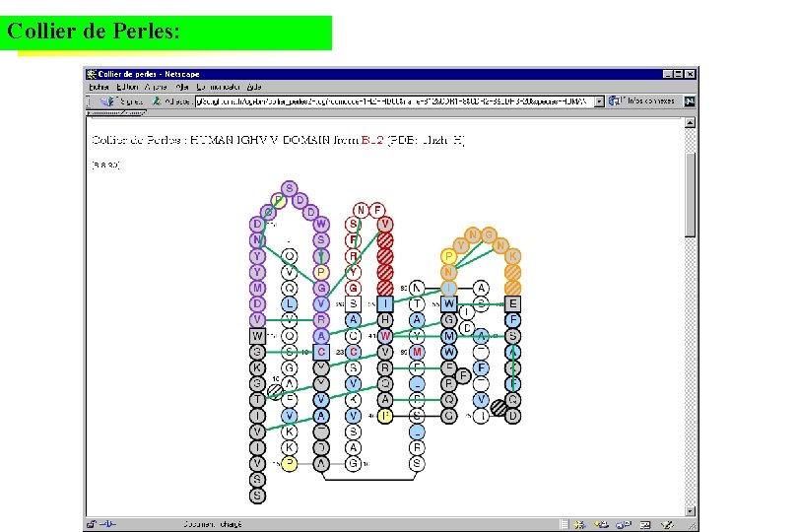Viewport: 798px width, 532px height.
Task: Click the Adresse page proxy icon
Action: [x=157, y=101]
